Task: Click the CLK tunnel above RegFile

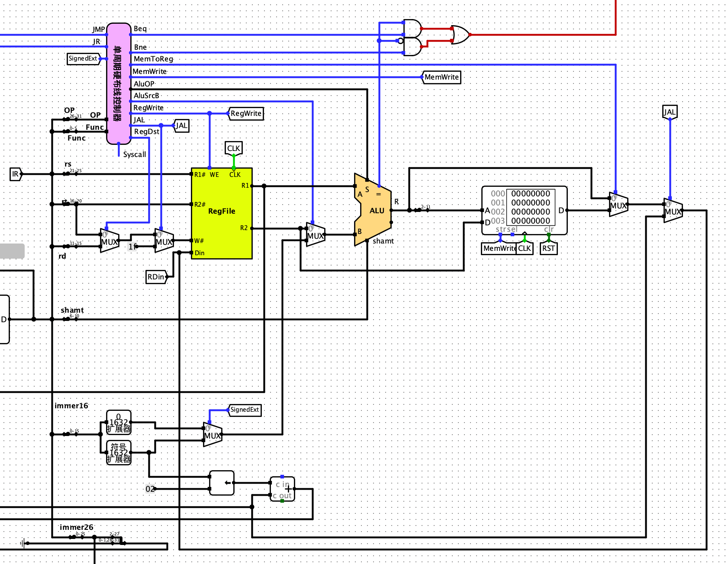Action: point(234,148)
